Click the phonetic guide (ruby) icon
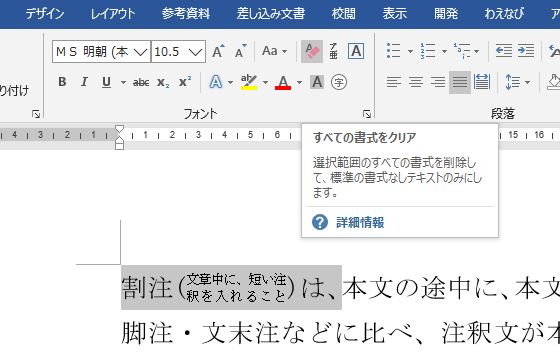Viewport: 560px width, 361px height. click(334, 51)
